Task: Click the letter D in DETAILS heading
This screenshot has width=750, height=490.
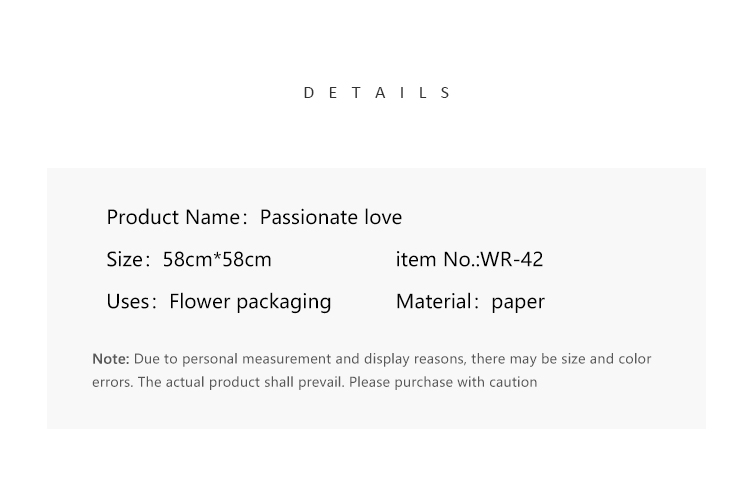Action: (x=309, y=93)
